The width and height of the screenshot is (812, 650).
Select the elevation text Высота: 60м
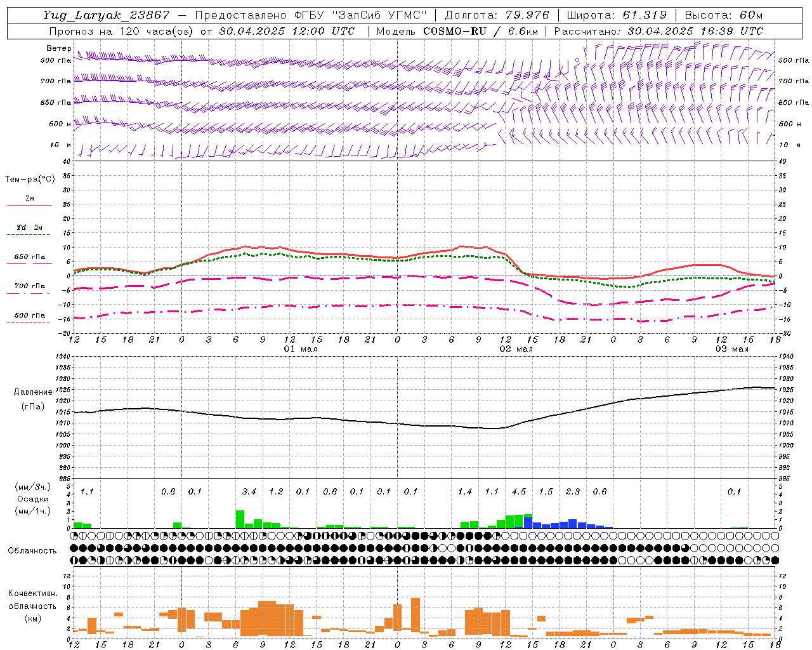723,15
